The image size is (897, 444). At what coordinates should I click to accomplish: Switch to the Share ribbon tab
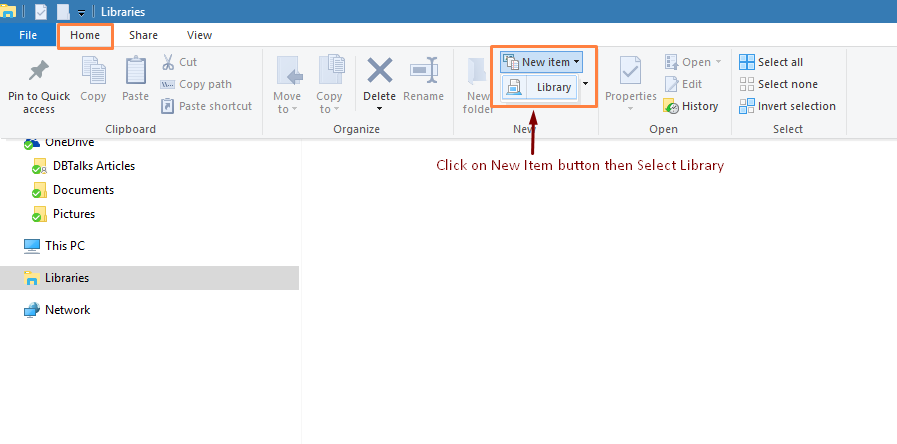[x=143, y=35]
